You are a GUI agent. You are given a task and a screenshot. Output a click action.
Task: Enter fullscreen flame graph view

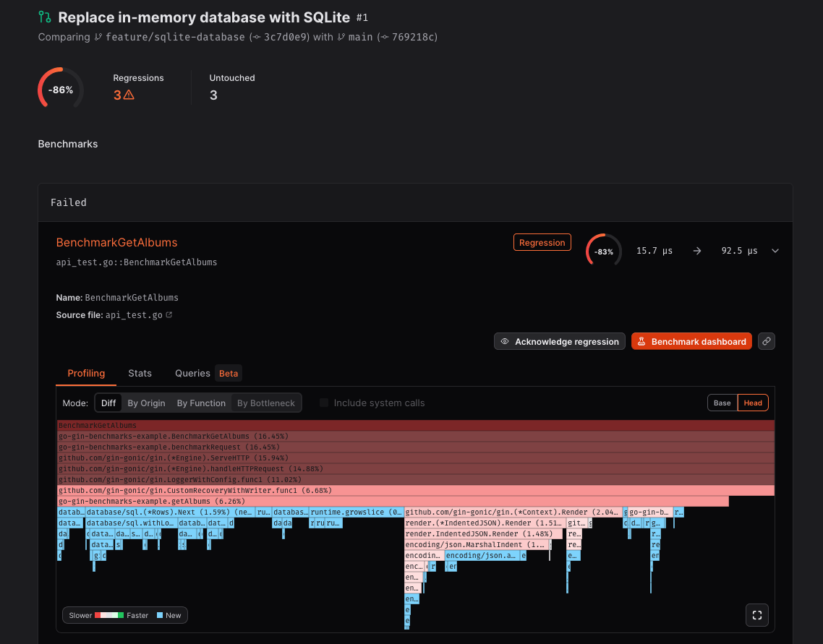pyautogui.click(x=757, y=615)
